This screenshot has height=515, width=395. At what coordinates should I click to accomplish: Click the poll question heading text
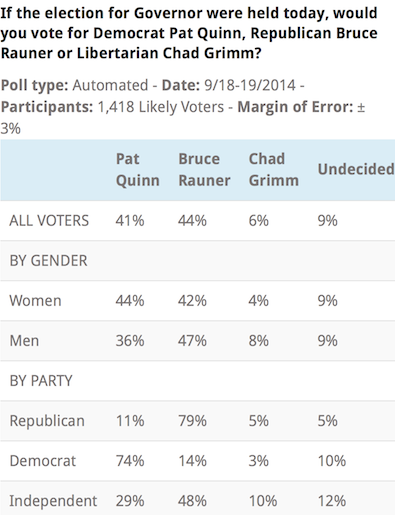[x=189, y=33]
